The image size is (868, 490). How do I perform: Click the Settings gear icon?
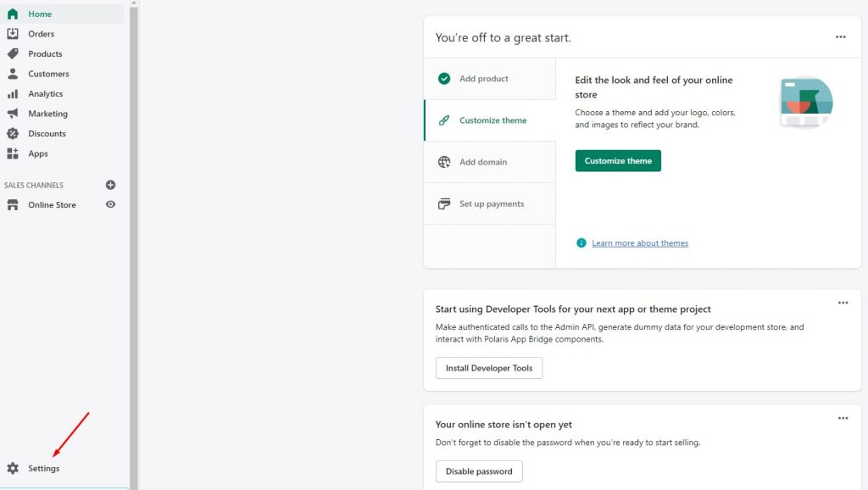pos(13,469)
